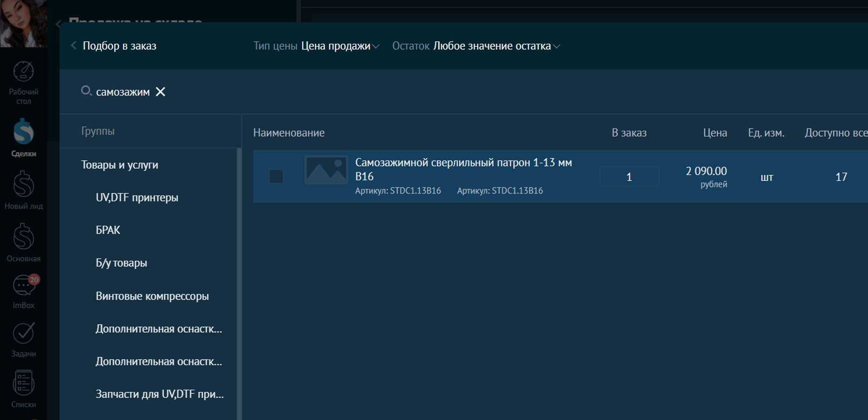Open the product image placeholder thumbnail

click(x=326, y=170)
